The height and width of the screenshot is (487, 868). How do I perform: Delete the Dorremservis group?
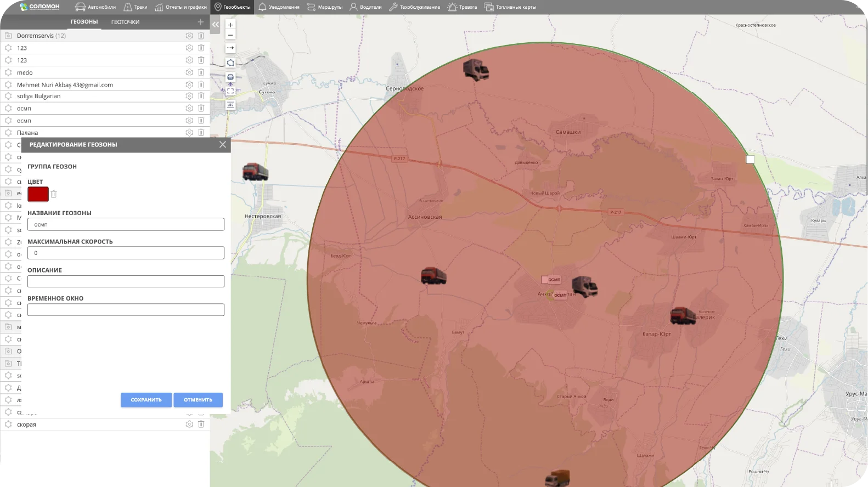click(x=201, y=36)
